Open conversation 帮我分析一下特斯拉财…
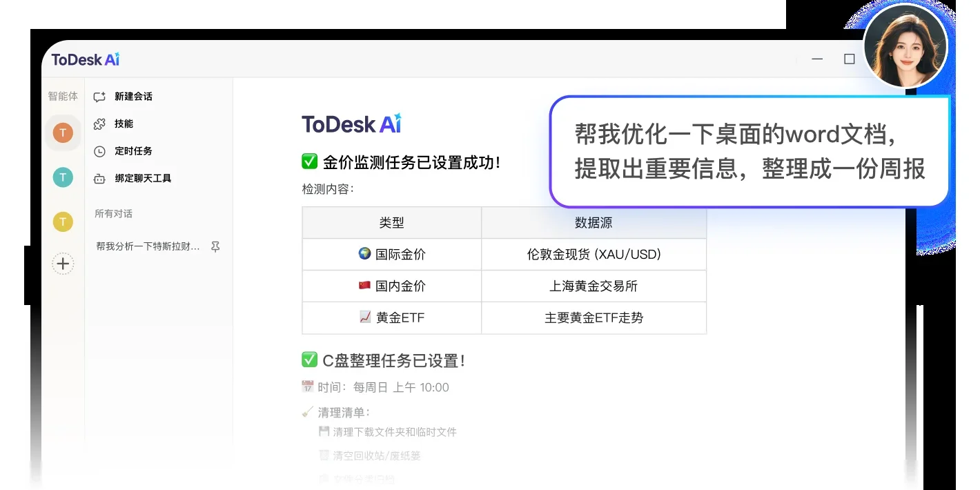This screenshot has height=490, width=980. (148, 246)
